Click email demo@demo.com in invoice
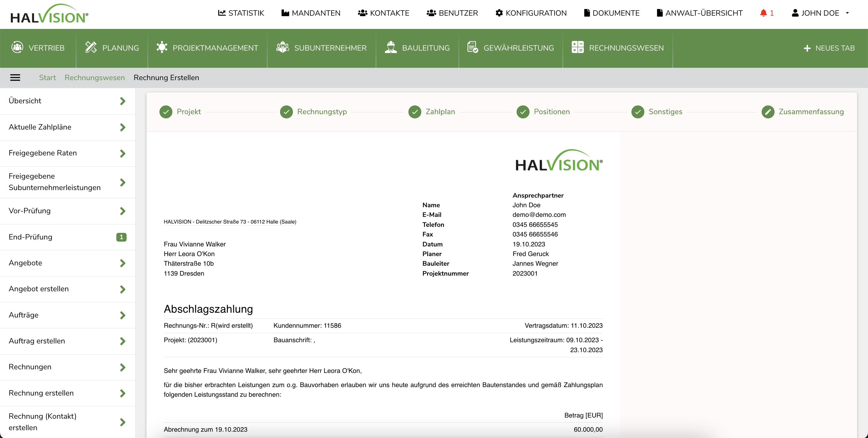868x438 pixels. tap(539, 215)
